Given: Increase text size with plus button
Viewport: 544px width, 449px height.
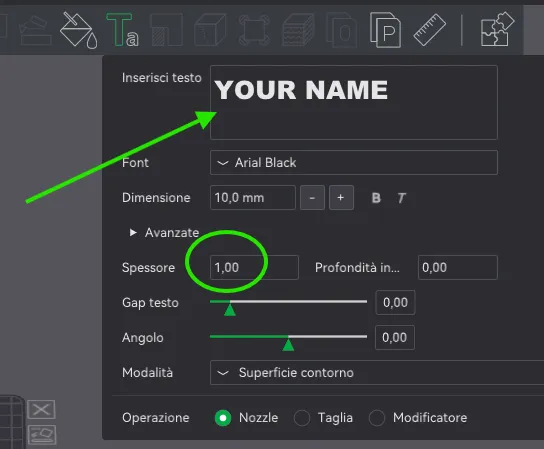Looking at the screenshot, I should (341, 197).
